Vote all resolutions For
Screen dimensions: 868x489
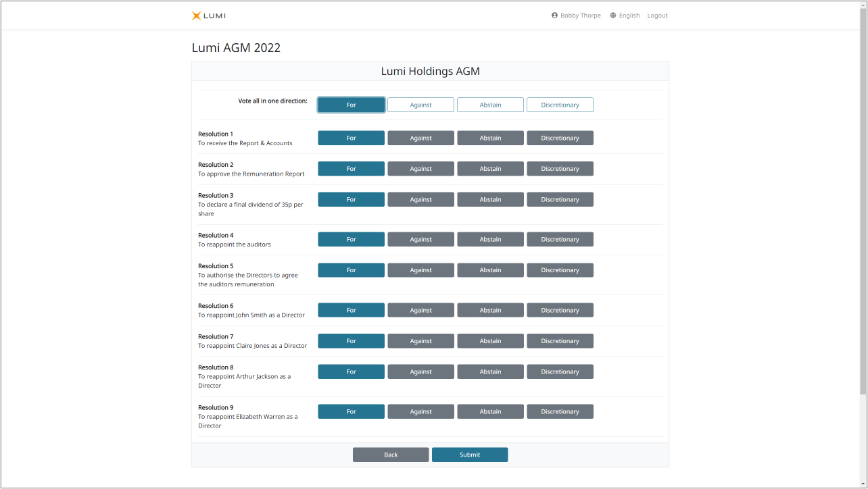click(x=352, y=105)
